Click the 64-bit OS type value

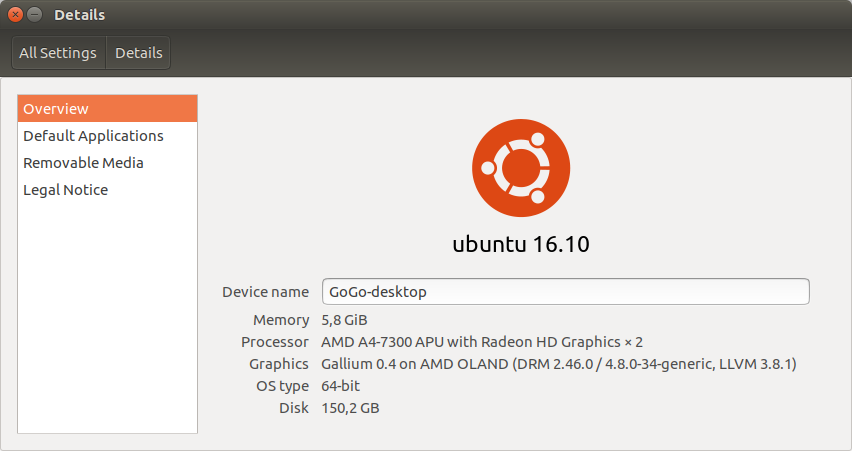[342, 386]
